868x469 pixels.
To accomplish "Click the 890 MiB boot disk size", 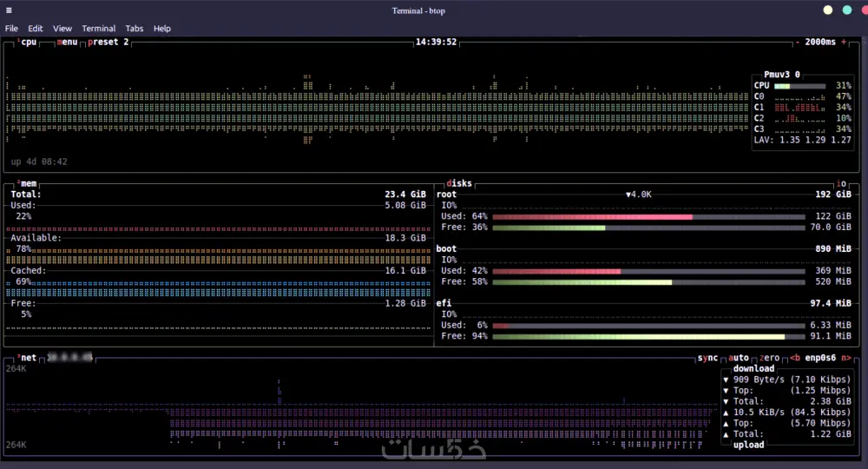I will [x=833, y=249].
